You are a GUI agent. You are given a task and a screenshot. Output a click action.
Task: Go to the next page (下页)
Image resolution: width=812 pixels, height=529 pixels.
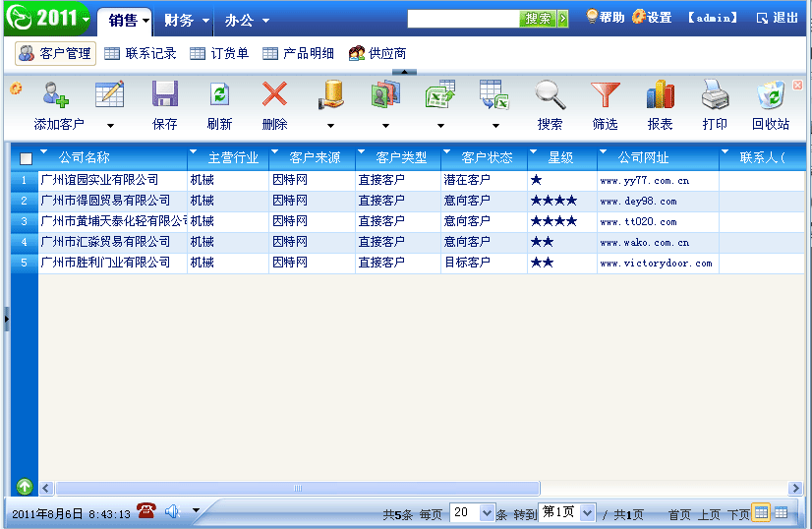738,514
